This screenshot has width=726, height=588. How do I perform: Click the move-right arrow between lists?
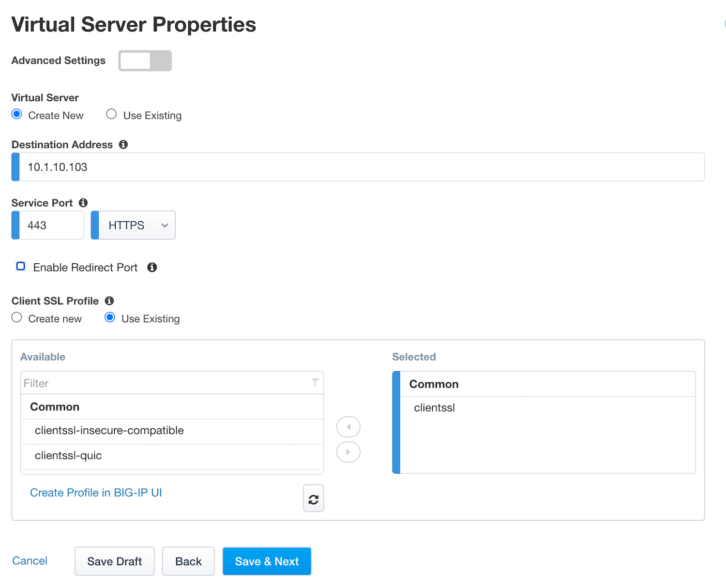point(348,452)
